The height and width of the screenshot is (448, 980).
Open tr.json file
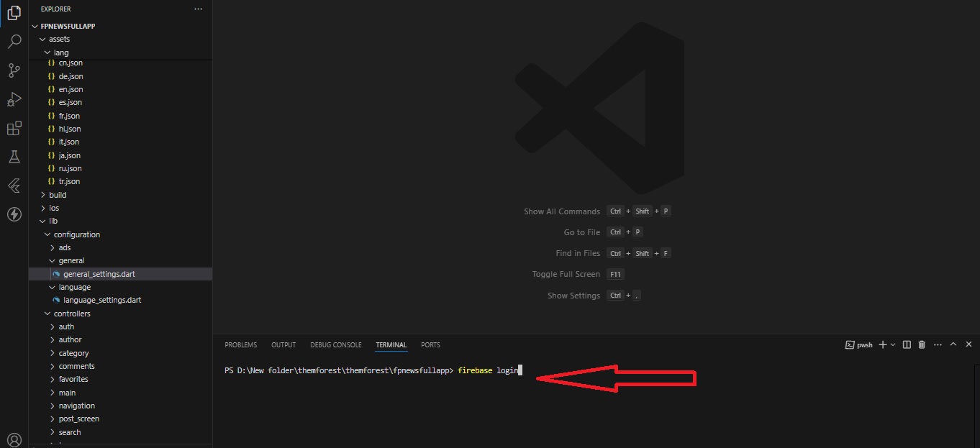tap(120, 181)
